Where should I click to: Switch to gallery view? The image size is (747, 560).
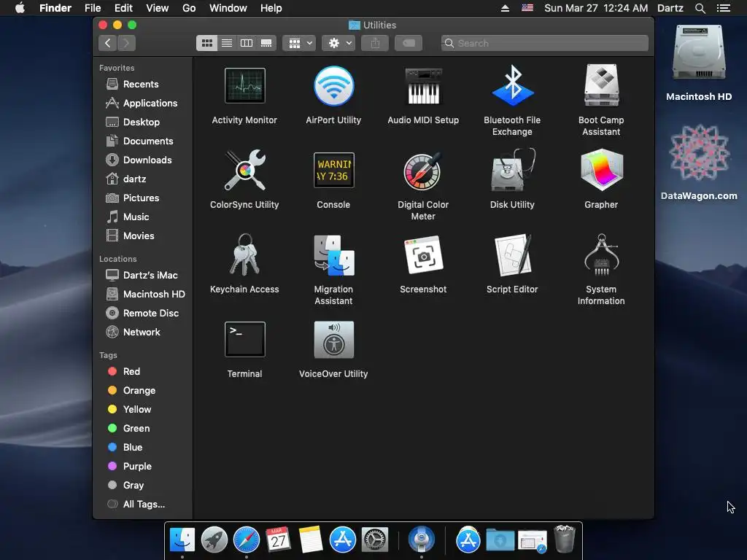[x=266, y=43]
